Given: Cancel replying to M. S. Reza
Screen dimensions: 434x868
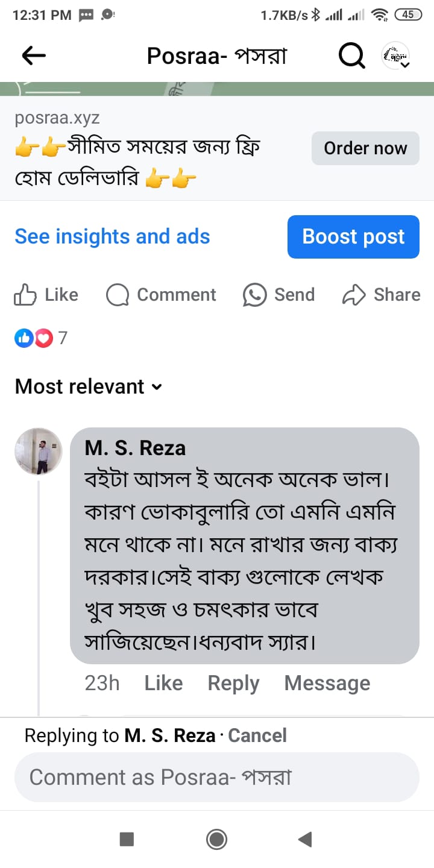Looking at the screenshot, I should (258, 735).
